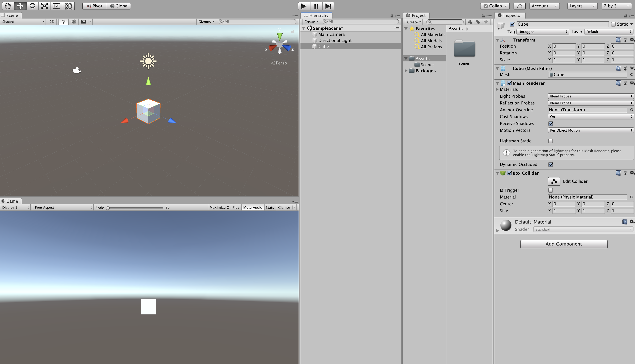Screen dimensions: 635x364
Task: Click the Play button to run scene
Action: tap(304, 6)
